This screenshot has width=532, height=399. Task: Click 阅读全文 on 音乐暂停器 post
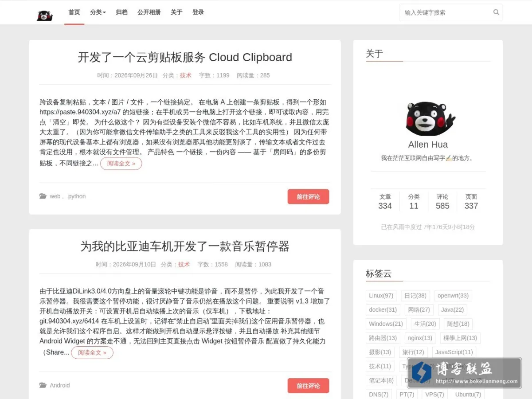(x=92, y=353)
